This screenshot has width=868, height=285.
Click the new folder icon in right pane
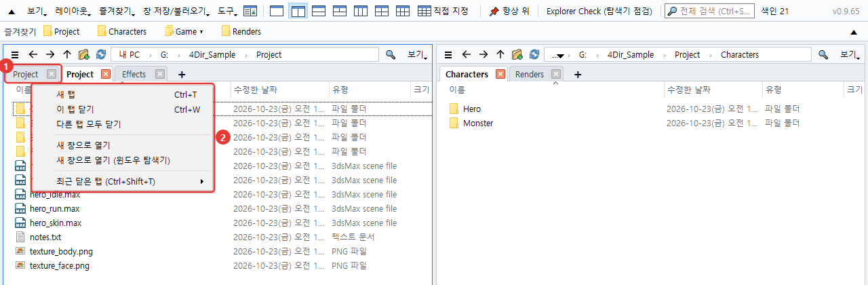click(x=517, y=54)
